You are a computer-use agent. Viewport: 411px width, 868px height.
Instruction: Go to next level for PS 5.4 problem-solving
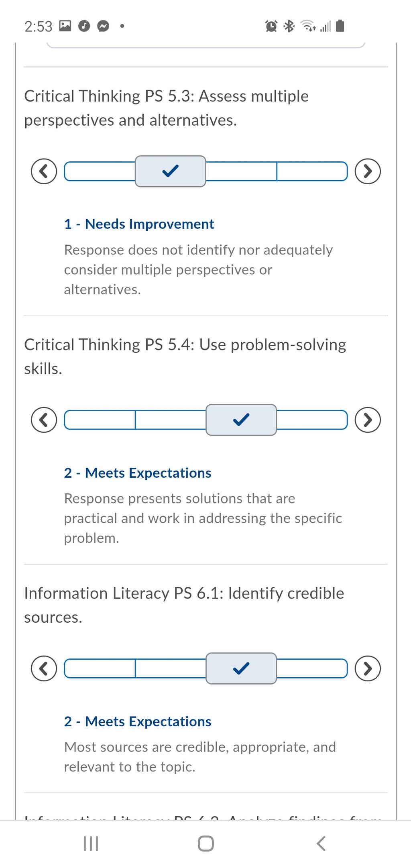pos(368,420)
